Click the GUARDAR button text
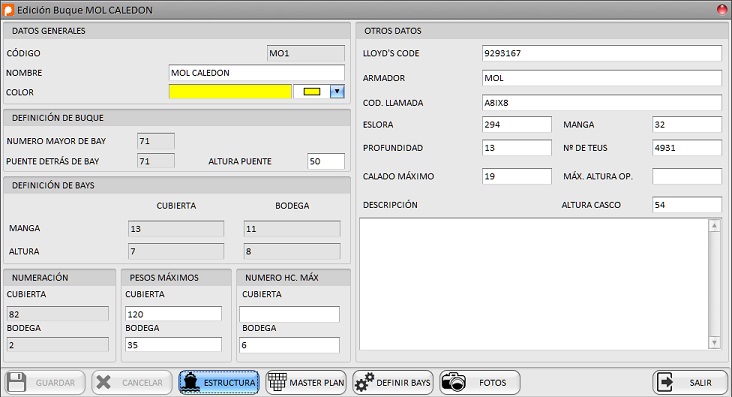 click(x=55, y=383)
